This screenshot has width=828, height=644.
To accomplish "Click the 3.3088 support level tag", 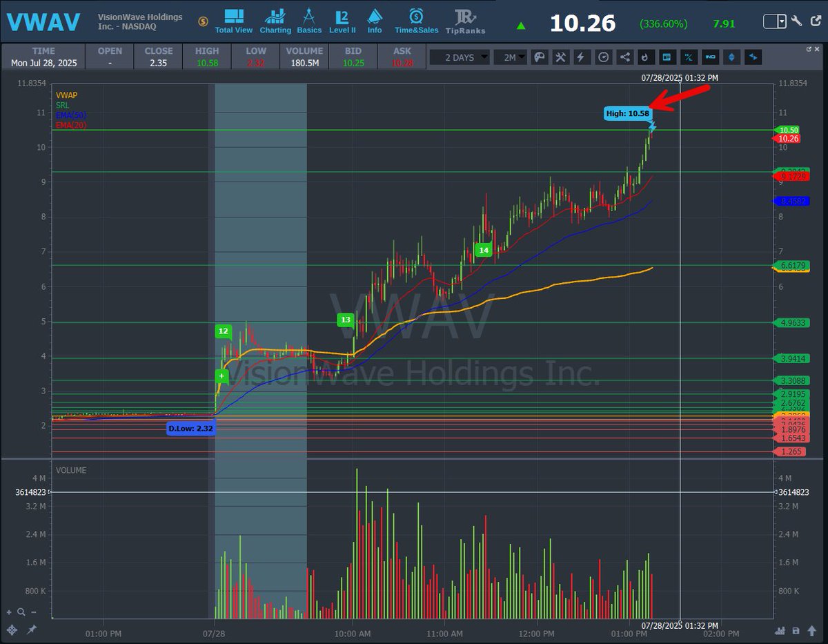I will pyautogui.click(x=791, y=380).
